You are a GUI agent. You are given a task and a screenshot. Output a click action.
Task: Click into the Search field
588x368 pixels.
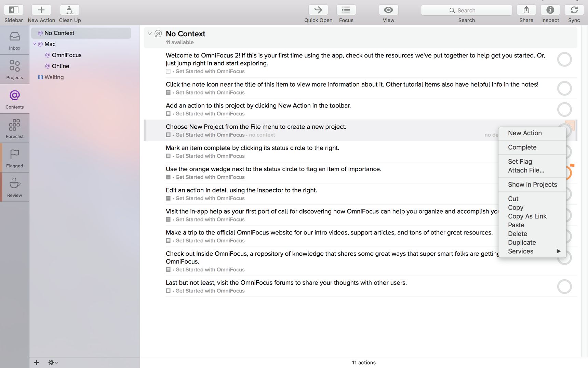point(467,10)
